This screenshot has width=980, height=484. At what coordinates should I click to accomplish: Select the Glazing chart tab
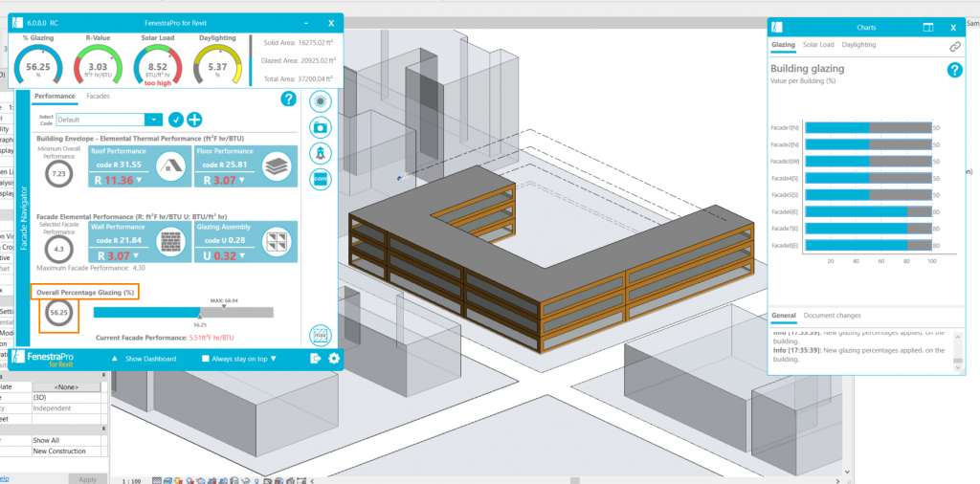783,45
